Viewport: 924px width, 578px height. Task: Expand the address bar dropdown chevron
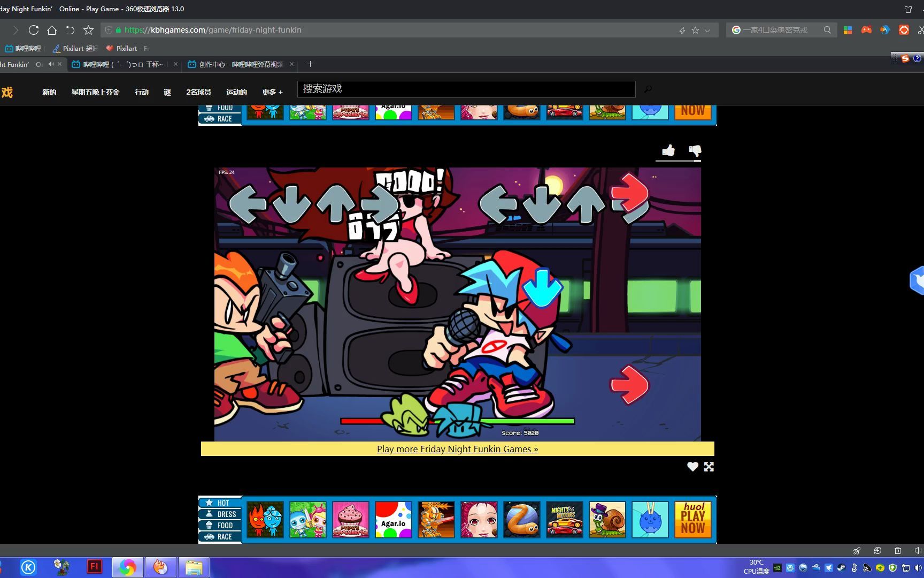pos(707,31)
